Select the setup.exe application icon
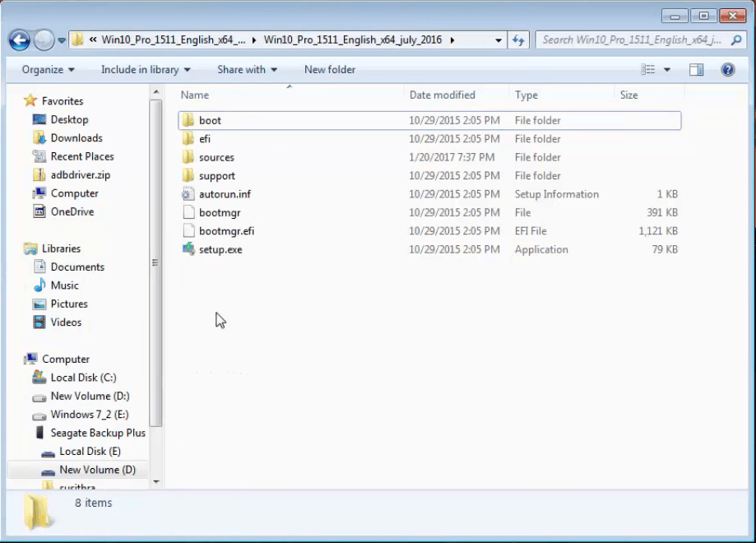756x543 pixels. 188,249
